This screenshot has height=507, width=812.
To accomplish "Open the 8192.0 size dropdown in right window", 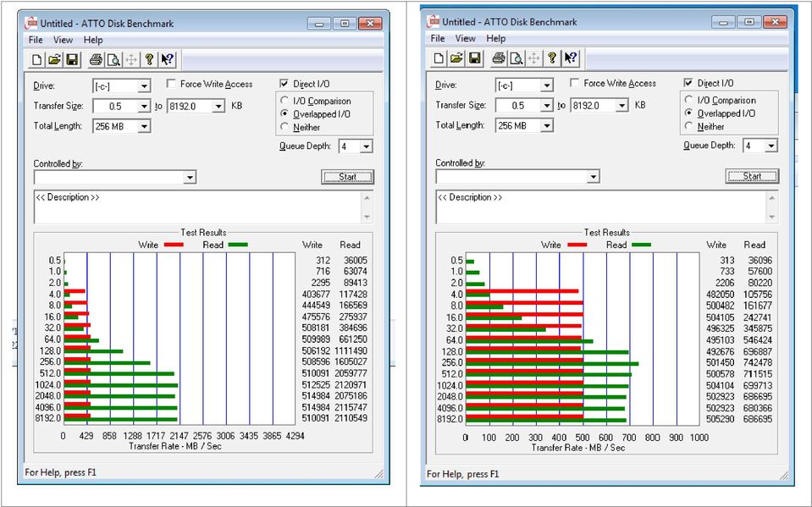I will [622, 105].
